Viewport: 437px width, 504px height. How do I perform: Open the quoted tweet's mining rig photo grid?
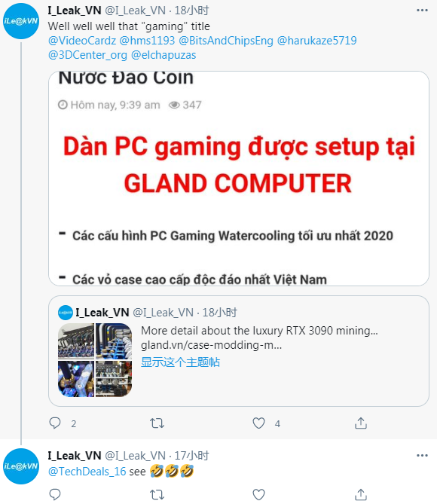(95, 359)
